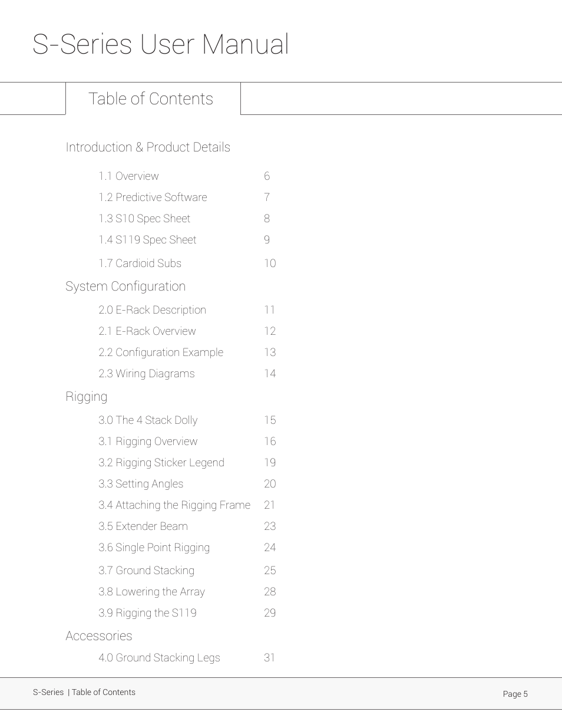Image resolution: width=562 pixels, height=728 pixels.
Task: Open 1.3 S10 Spec Sheet link
Action: (144, 219)
